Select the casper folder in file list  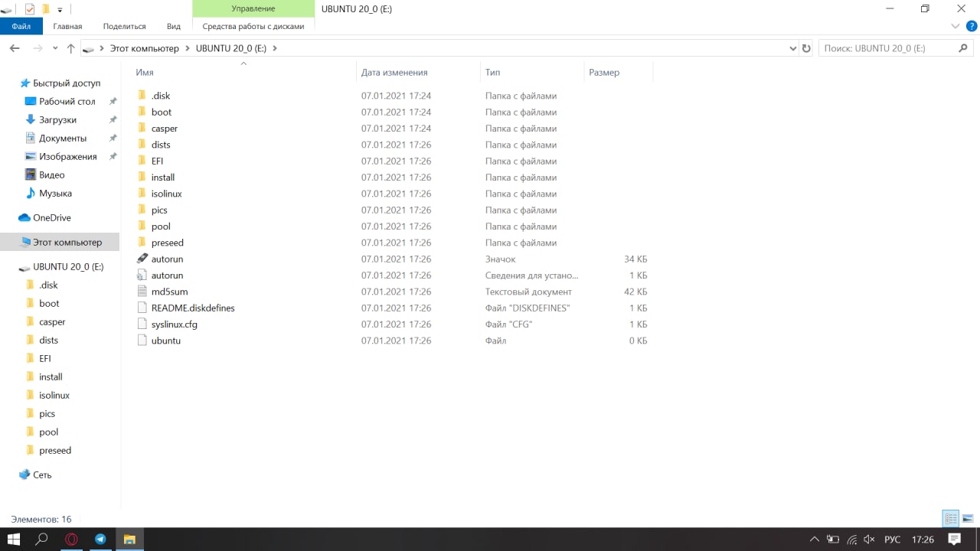(x=165, y=129)
